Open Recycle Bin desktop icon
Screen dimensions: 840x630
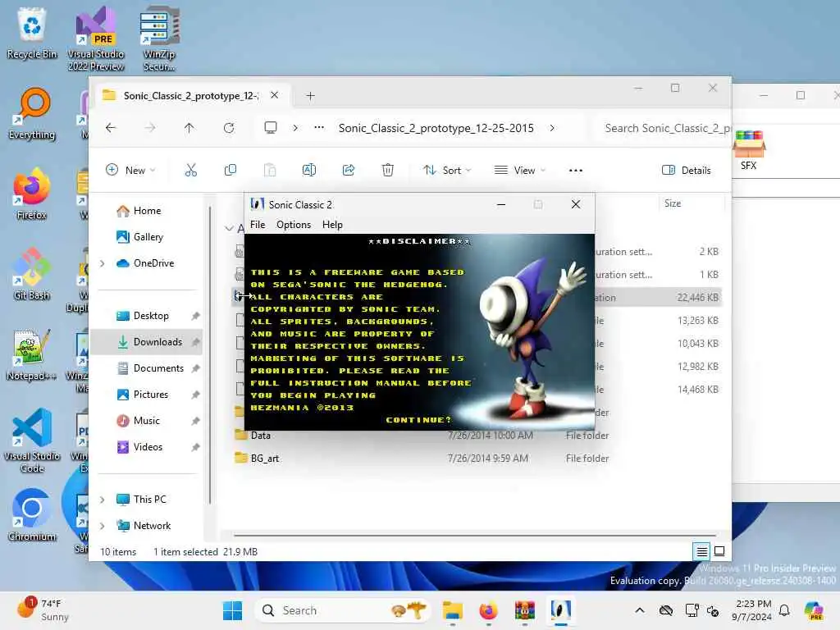tap(32, 33)
